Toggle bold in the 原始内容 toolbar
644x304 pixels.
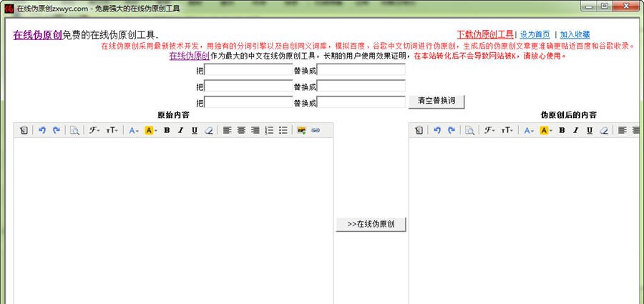pos(167,130)
